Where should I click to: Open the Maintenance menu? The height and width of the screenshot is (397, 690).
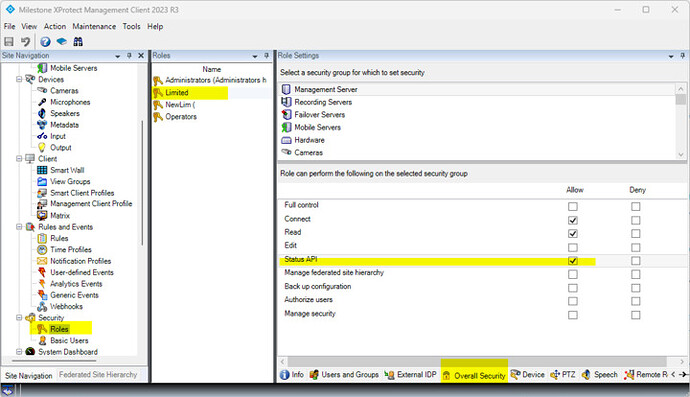[x=94, y=26]
